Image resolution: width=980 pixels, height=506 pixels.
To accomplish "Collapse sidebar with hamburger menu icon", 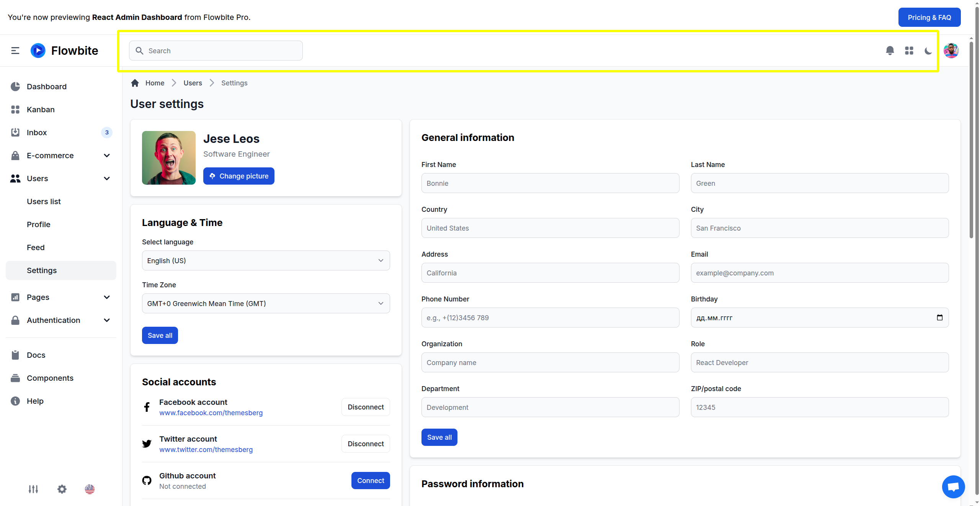I will pyautogui.click(x=15, y=51).
